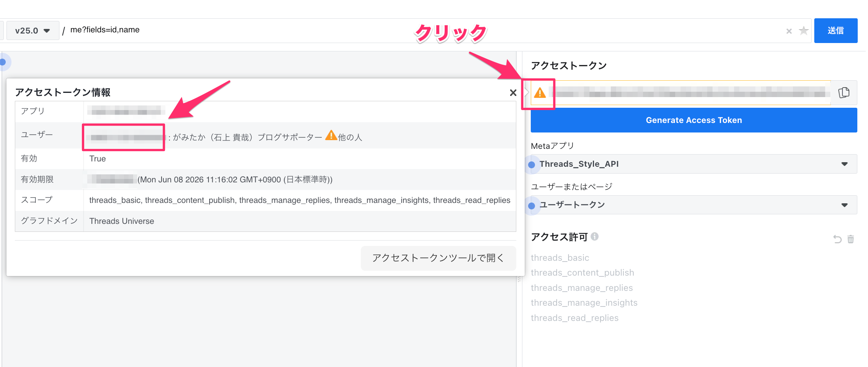This screenshot has height=367, width=868.
Task: Open the v25.0 API version dropdown
Action: click(x=33, y=30)
